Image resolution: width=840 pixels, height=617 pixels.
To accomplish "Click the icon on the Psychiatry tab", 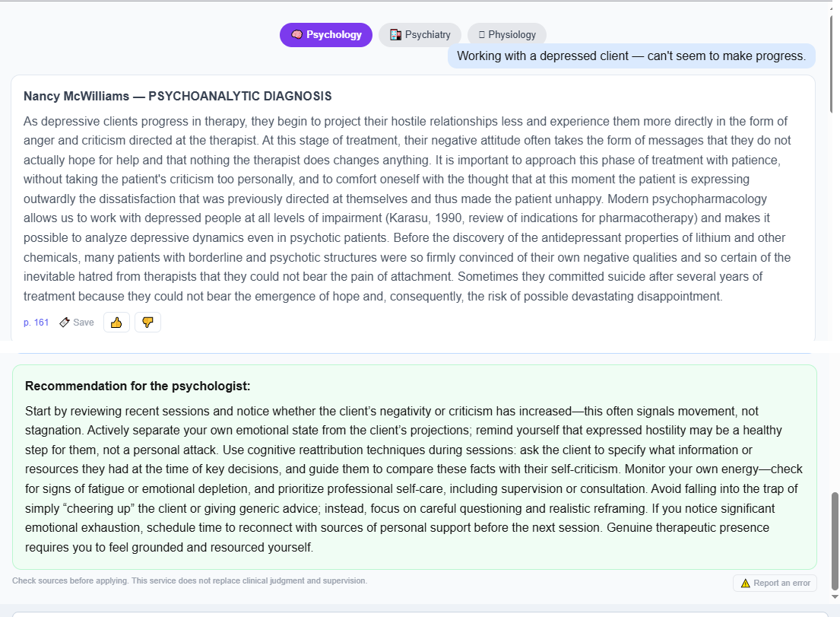I will tap(395, 35).
